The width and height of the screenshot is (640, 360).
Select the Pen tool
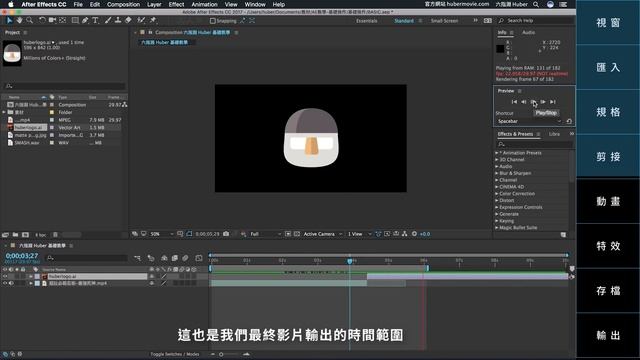tap(85, 20)
